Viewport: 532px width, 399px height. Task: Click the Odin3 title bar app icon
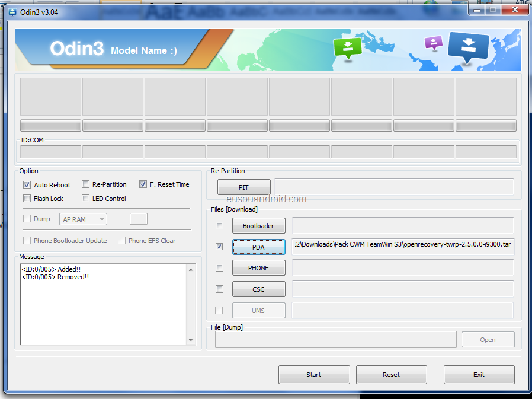(x=12, y=12)
